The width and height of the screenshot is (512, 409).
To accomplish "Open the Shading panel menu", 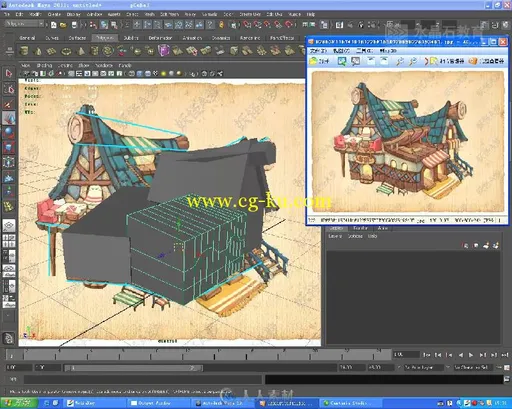I will pyautogui.click(x=44, y=65).
